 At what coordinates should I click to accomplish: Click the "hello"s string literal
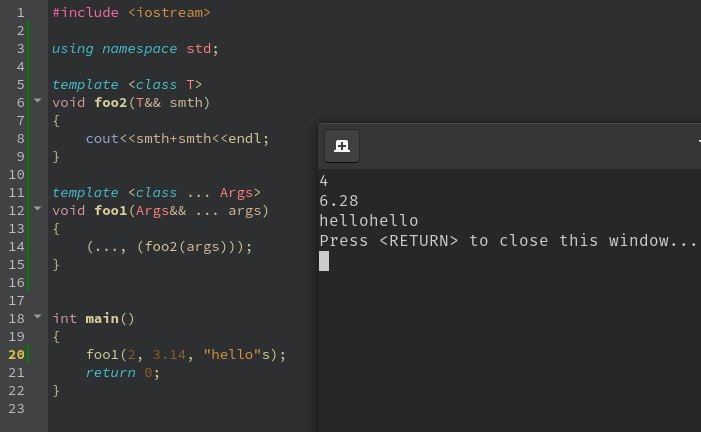pyautogui.click(x=236, y=355)
